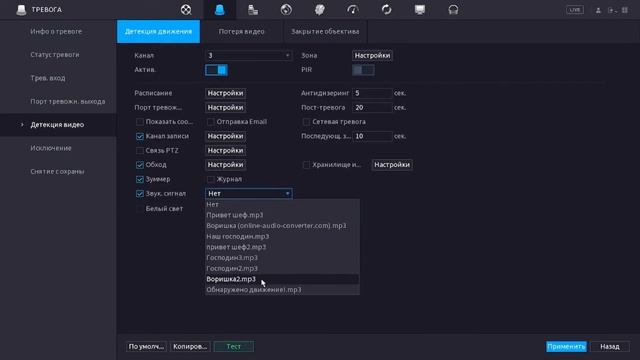
Task: Enable the Сетевая тревога checkbox
Action: click(306, 122)
